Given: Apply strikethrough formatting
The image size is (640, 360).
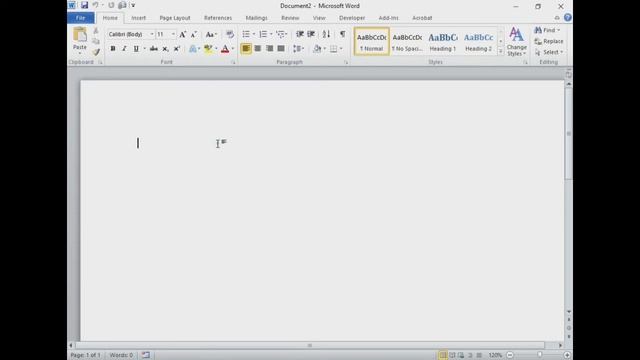Looking at the screenshot, I should [154, 49].
